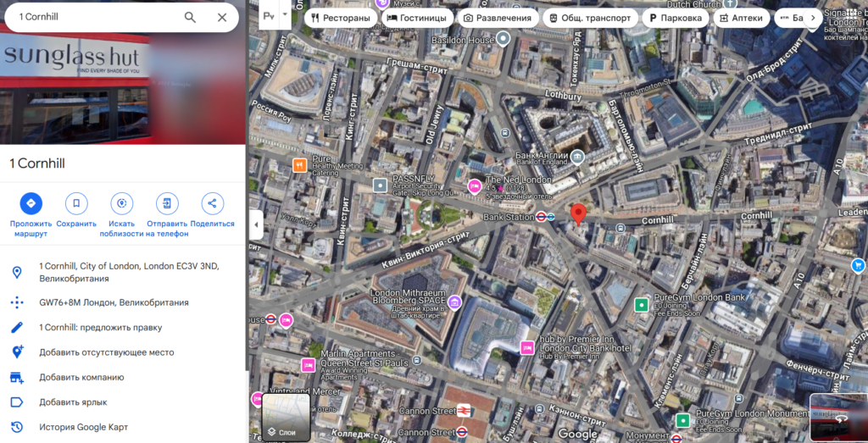The image size is (868, 443).
Task: Click the red location pin on map
Action: (x=579, y=213)
